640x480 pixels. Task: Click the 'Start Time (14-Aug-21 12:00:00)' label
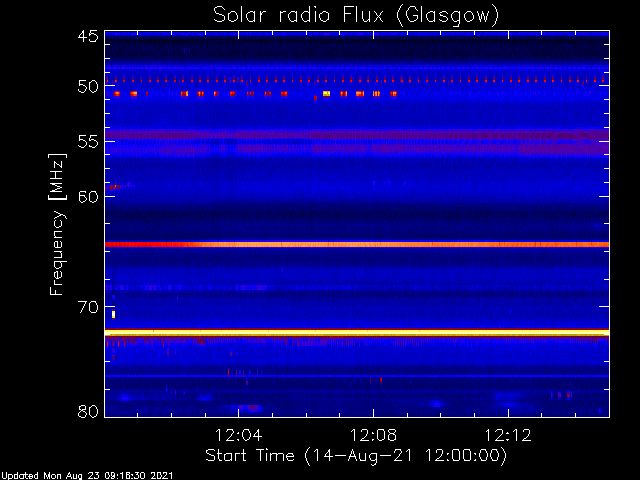(356, 455)
